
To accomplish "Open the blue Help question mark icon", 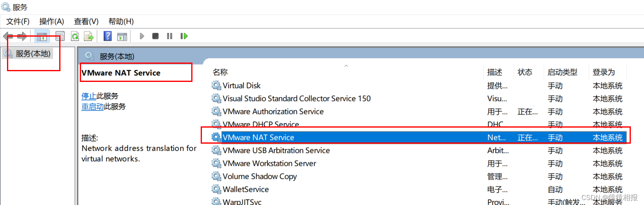I will pyautogui.click(x=108, y=36).
